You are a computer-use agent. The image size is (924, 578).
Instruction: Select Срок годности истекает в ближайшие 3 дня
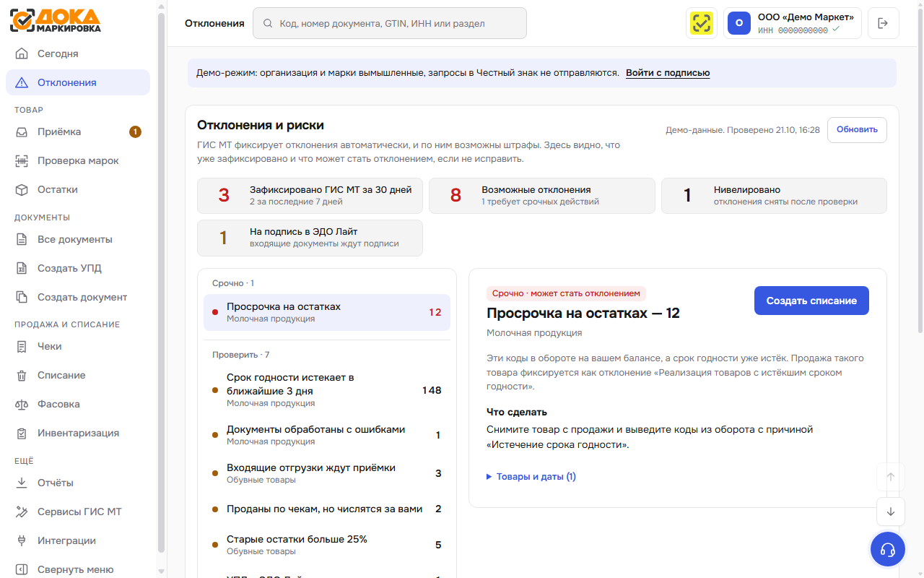pos(327,390)
